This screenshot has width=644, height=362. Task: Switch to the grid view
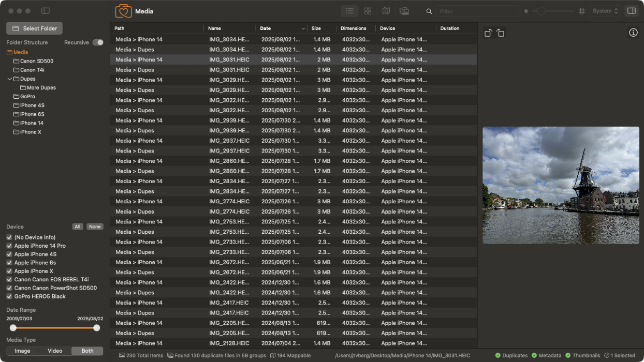tap(368, 10)
